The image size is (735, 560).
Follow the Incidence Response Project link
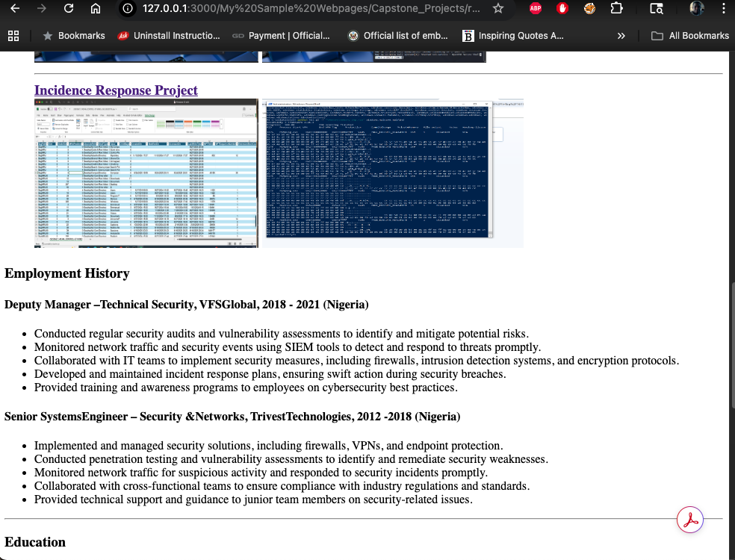click(116, 90)
